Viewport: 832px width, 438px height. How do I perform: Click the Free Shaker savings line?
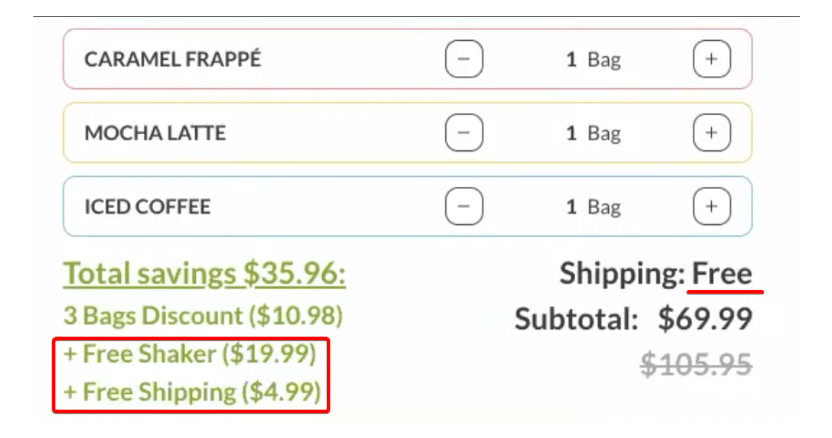pyautogui.click(x=190, y=354)
